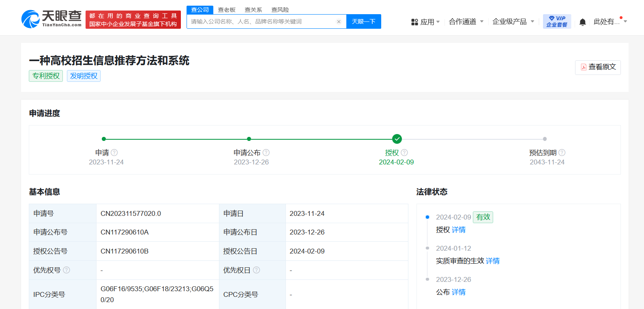The image size is (644, 309).
Task: Open the notification bell
Action: (582, 22)
